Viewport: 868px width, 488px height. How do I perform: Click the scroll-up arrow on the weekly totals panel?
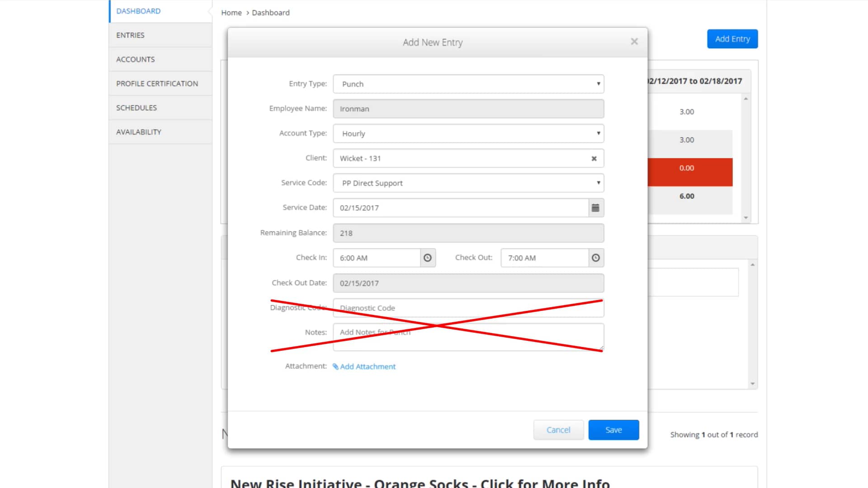pos(746,99)
